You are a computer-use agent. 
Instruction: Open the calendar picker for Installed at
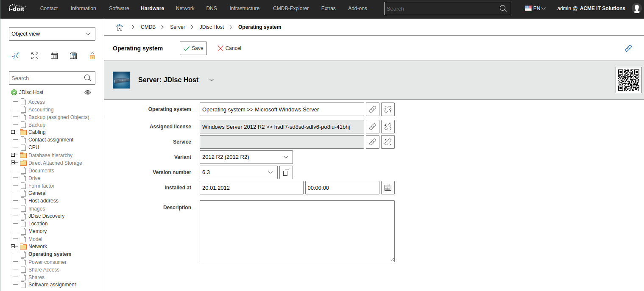point(388,188)
